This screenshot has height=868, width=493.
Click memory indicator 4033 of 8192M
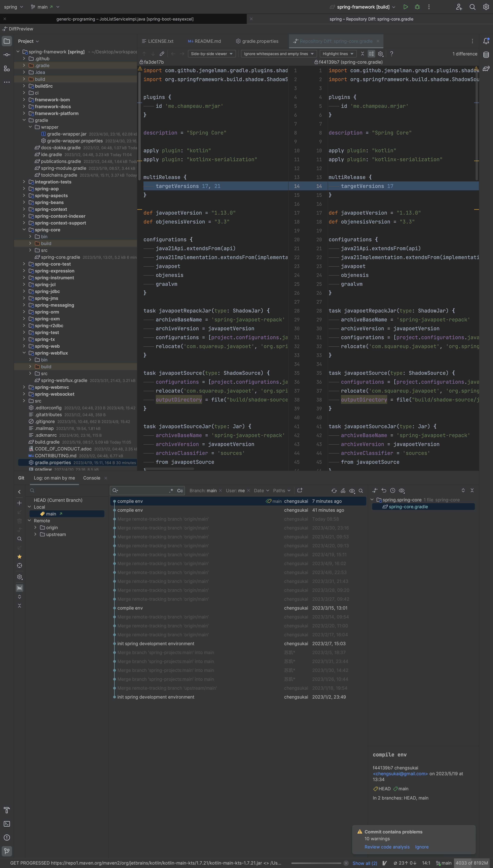click(472, 863)
